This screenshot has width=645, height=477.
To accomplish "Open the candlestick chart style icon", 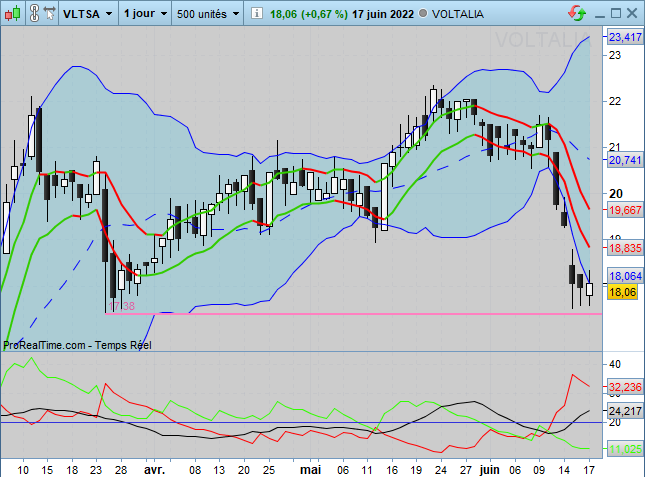I will pos(12,14).
